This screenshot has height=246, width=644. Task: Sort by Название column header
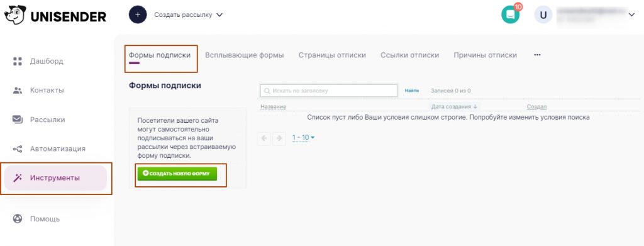tap(273, 107)
